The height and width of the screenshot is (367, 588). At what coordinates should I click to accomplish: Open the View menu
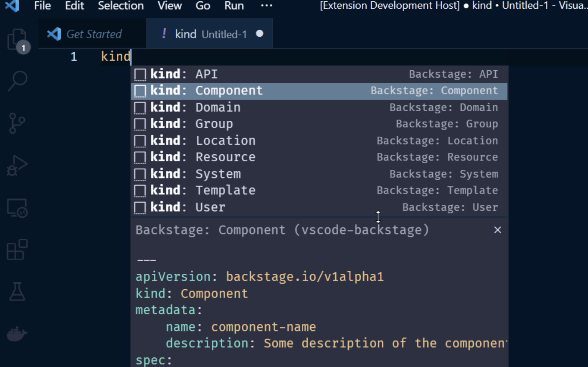[x=170, y=6]
